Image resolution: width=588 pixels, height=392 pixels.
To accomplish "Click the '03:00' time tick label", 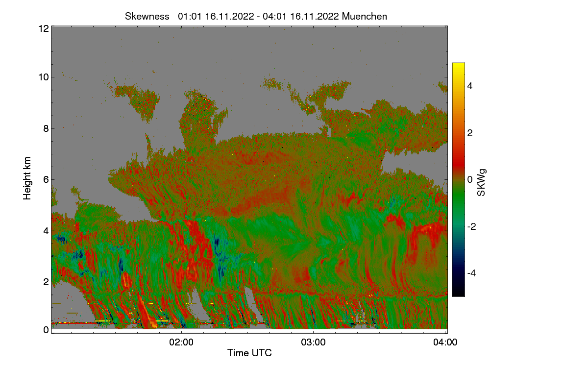I will (314, 343).
